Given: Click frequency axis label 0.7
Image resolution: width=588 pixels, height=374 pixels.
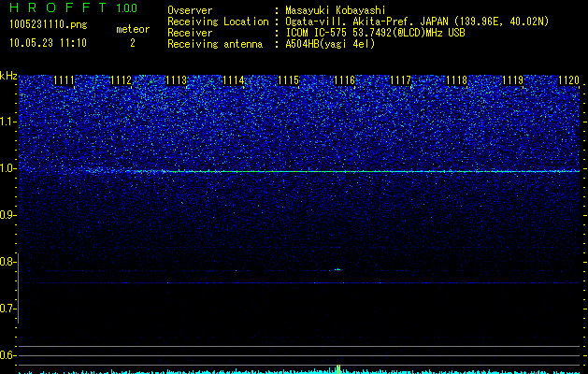Looking at the screenshot, I should point(7,309).
